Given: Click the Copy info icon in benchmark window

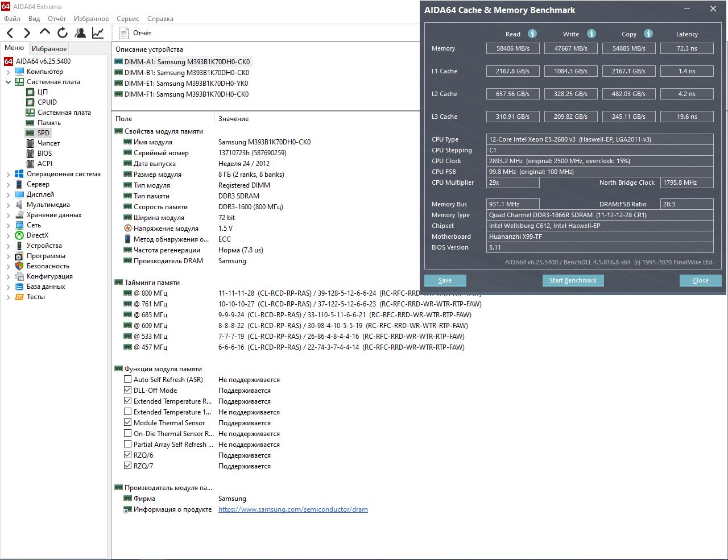Looking at the screenshot, I should [648, 34].
